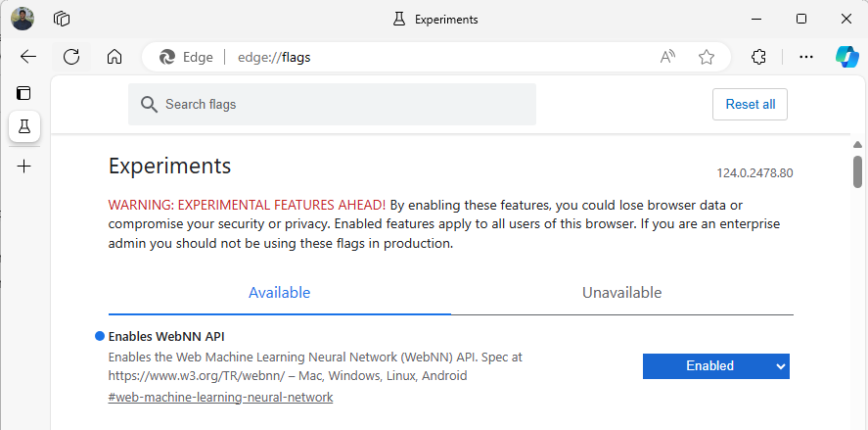Click the page's vertical scrollbar thumb
This screenshot has height=430, width=868.
point(857,170)
